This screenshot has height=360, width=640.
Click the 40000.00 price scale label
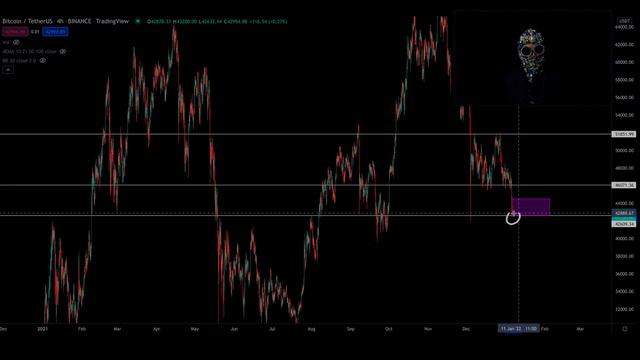pos(624,239)
